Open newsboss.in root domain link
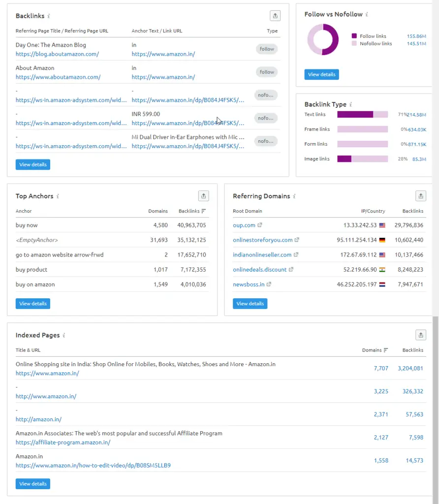 tap(249, 284)
